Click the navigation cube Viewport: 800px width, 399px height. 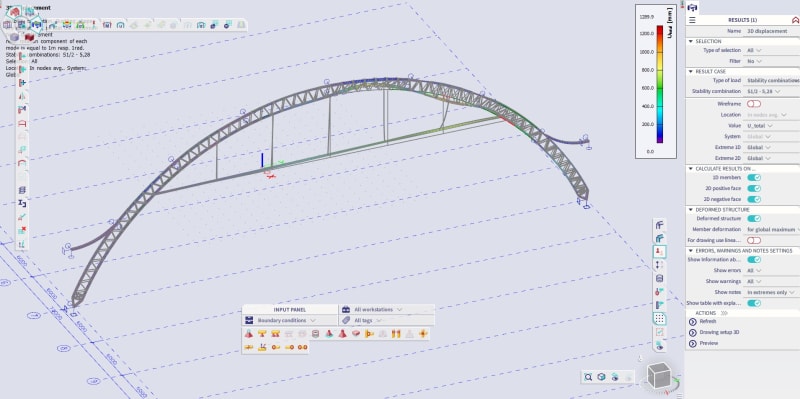(x=659, y=376)
